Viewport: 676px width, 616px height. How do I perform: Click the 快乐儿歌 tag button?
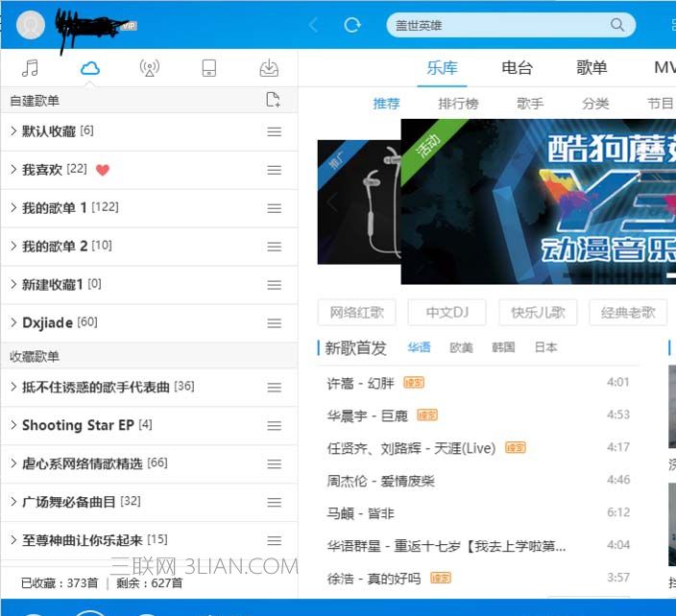pyautogui.click(x=538, y=312)
